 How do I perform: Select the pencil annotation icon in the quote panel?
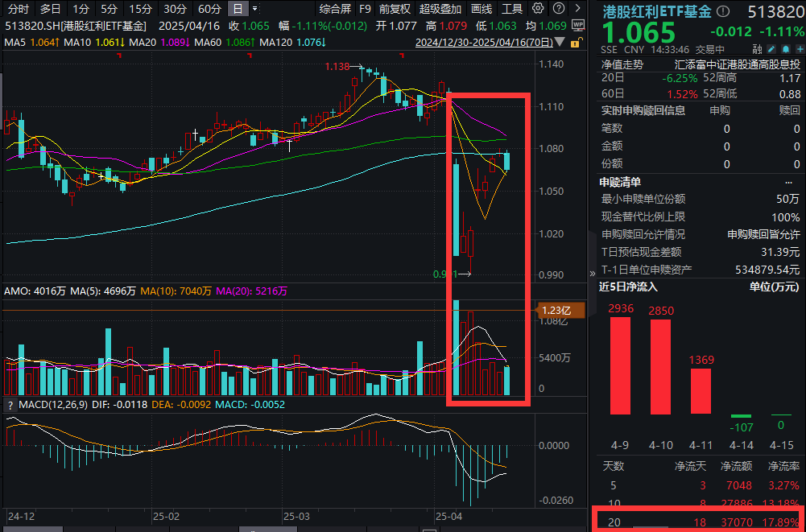click(772, 48)
